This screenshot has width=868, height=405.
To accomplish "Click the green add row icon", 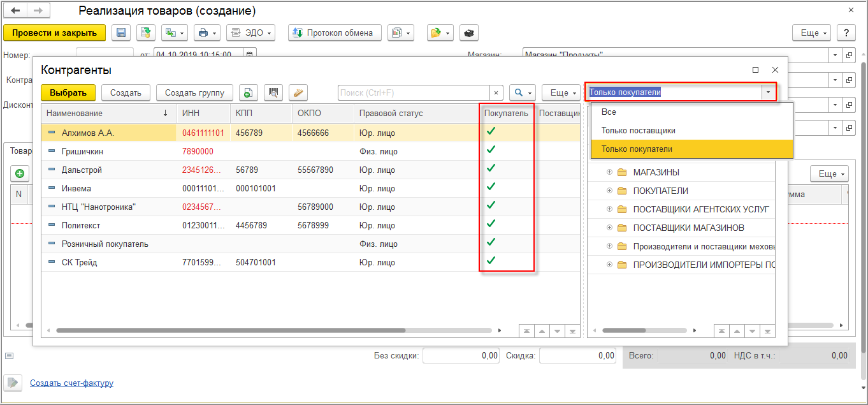I will (x=20, y=173).
